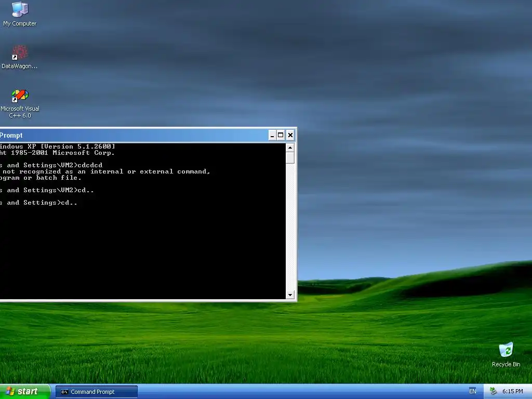This screenshot has width=532, height=399.
Task: Minimize the Command Prompt window
Action: (272, 136)
